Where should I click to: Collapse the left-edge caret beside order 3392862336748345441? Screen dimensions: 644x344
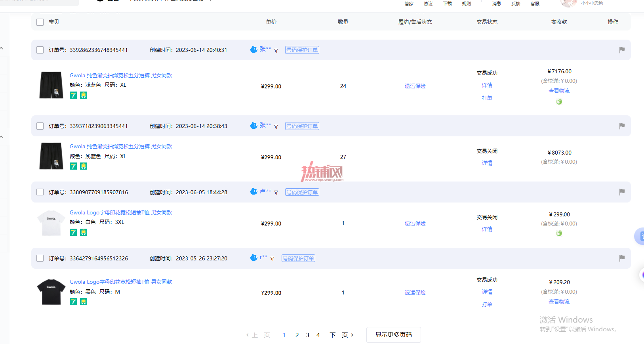click(x=2, y=48)
